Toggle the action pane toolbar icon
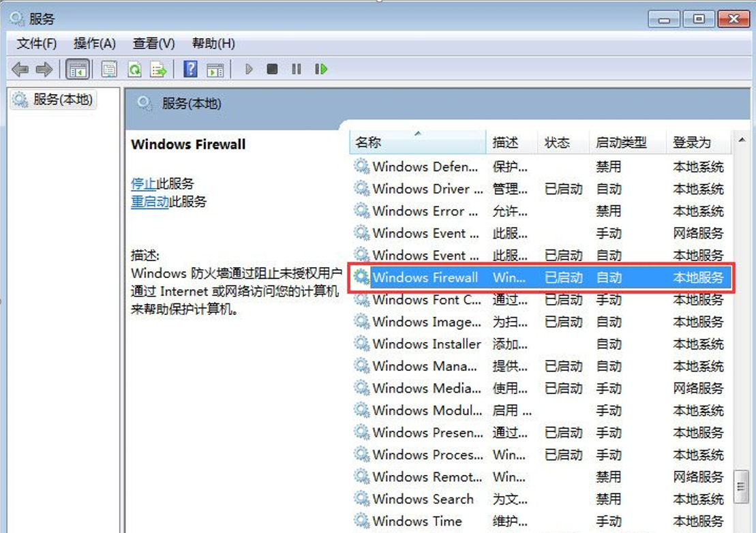The image size is (756, 533). 215,70
